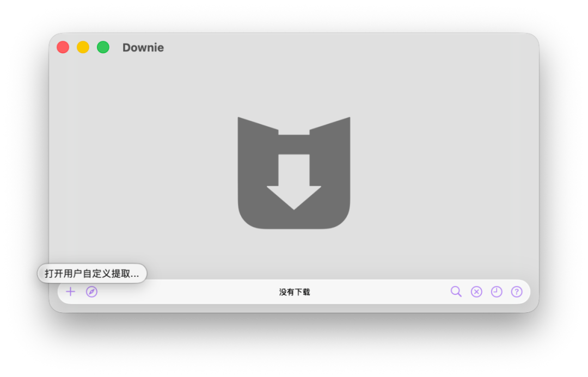Click the search magnifier on the toolbar's right side
The image size is (588, 377).
(x=456, y=292)
